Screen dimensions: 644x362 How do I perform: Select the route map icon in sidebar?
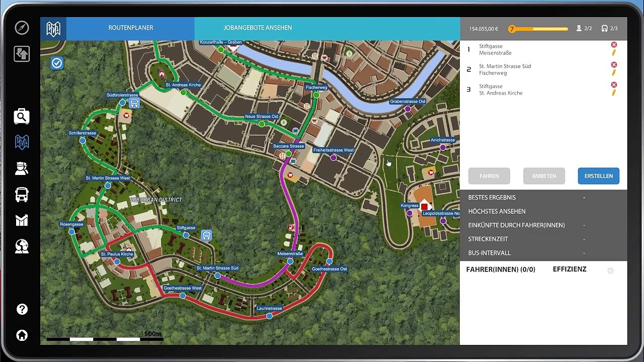click(22, 142)
